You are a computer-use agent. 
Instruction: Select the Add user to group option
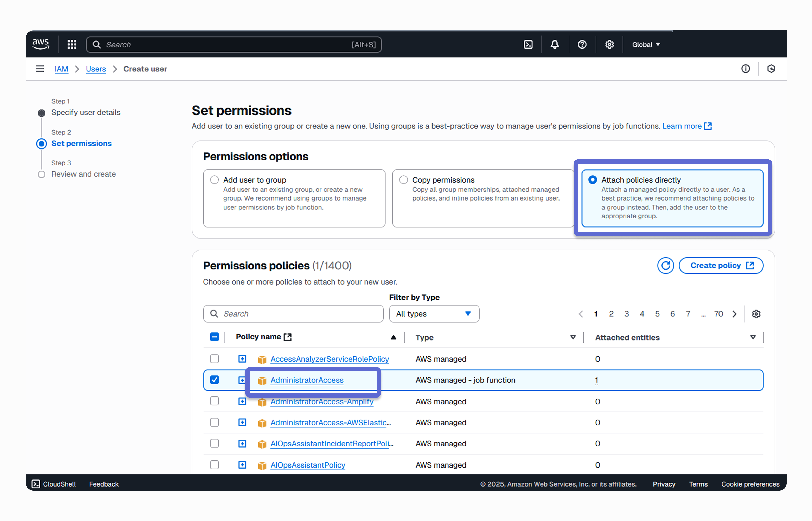click(294, 198)
